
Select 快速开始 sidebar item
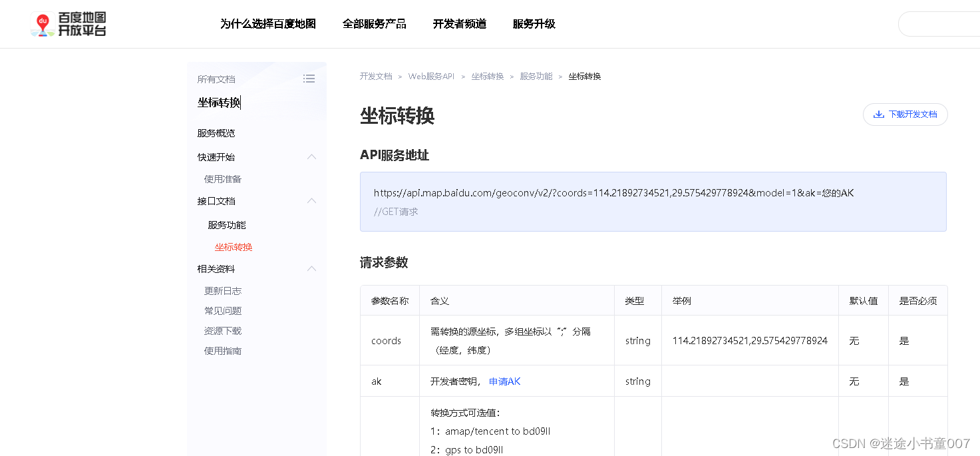click(x=216, y=157)
